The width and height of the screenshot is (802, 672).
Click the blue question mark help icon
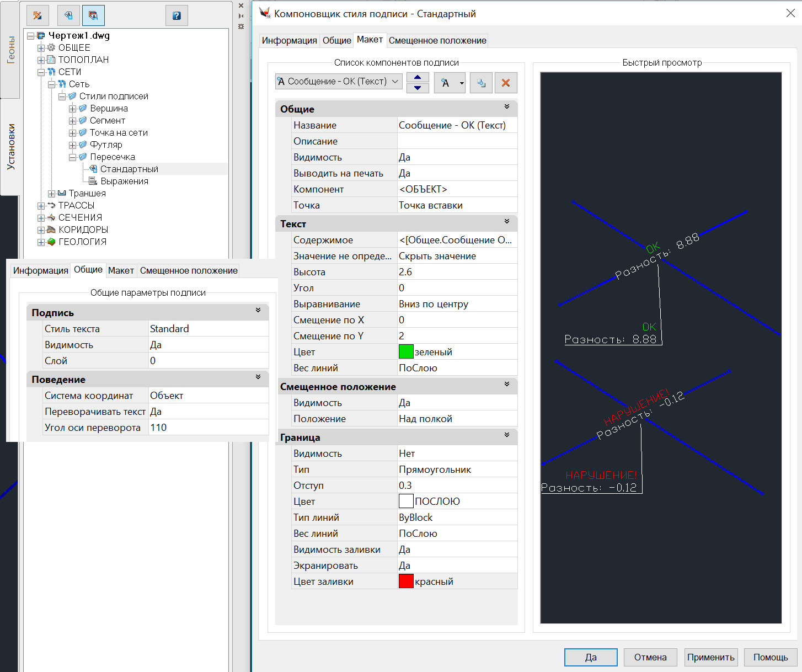point(177,16)
